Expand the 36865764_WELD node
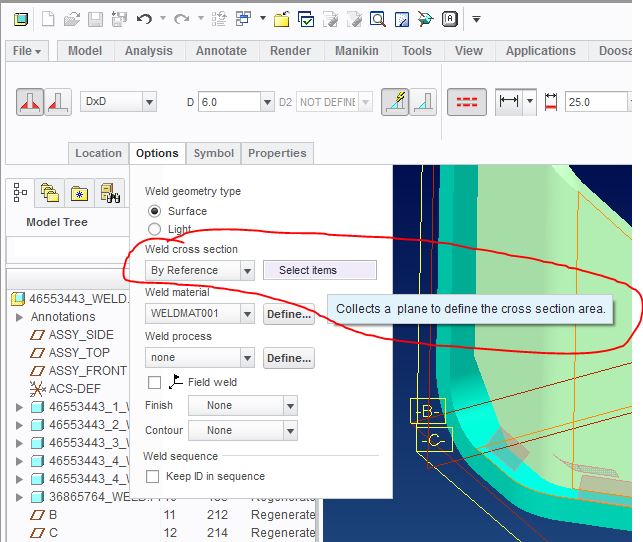Image resolution: width=643 pixels, height=542 pixels. 19,497
